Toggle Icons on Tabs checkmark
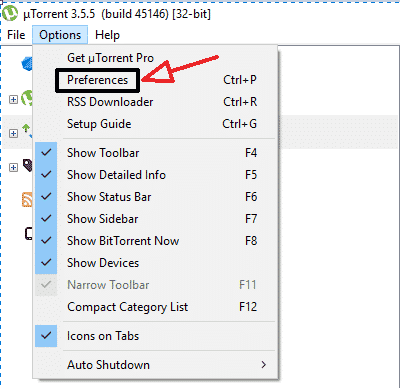 (46, 336)
